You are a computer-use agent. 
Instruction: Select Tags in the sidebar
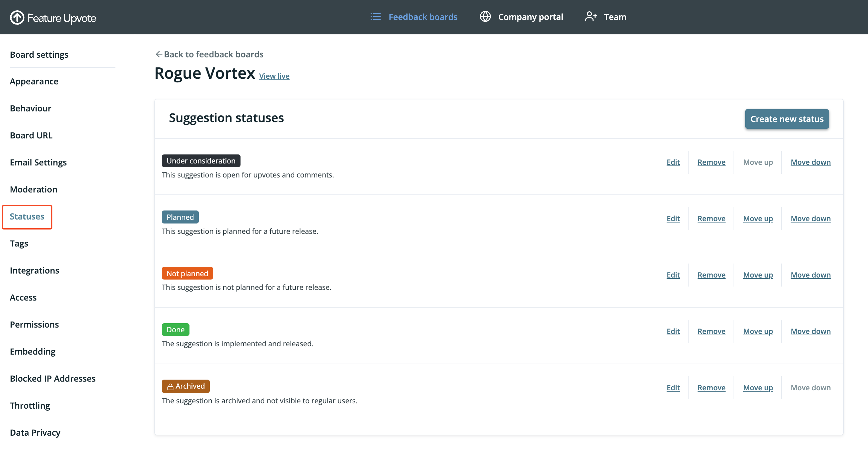19,243
